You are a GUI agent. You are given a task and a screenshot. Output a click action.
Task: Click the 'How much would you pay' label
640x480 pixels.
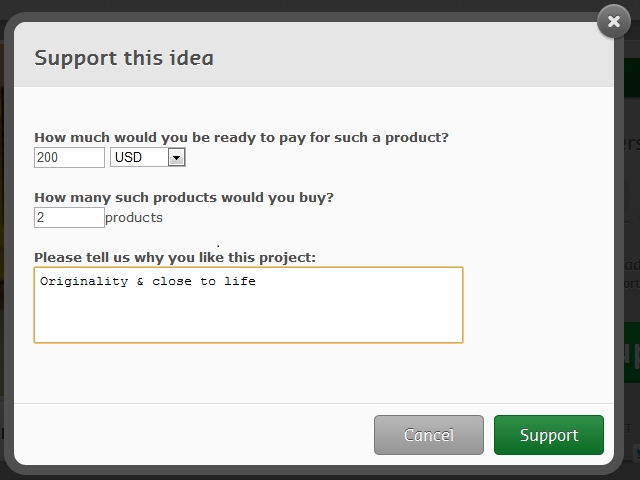coord(241,138)
